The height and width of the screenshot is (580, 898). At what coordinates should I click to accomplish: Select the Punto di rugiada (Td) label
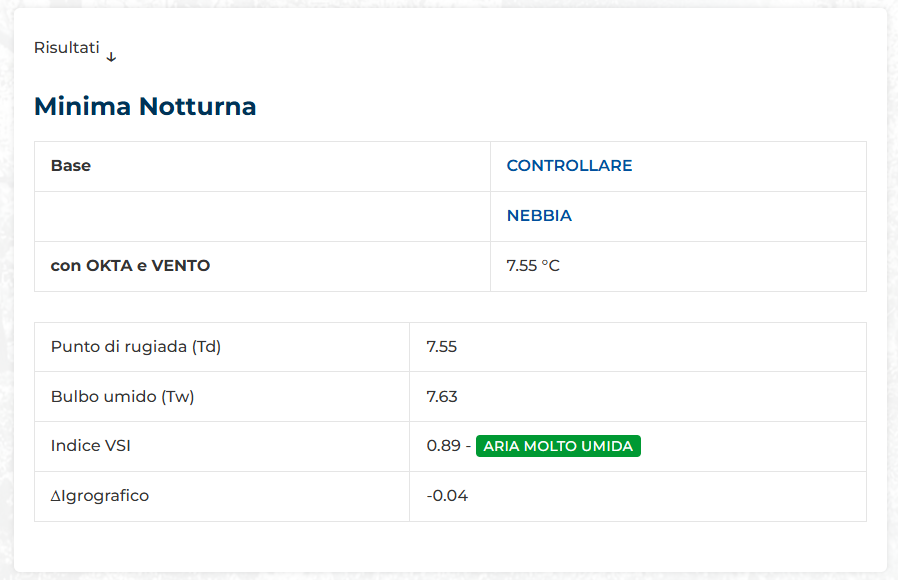point(135,347)
